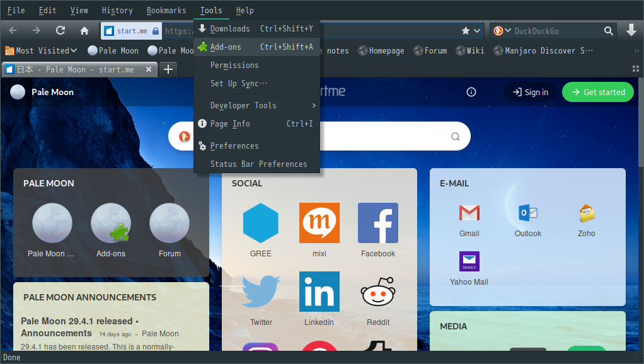
Task: Open Manjaro Discover bookmark
Action: point(543,50)
